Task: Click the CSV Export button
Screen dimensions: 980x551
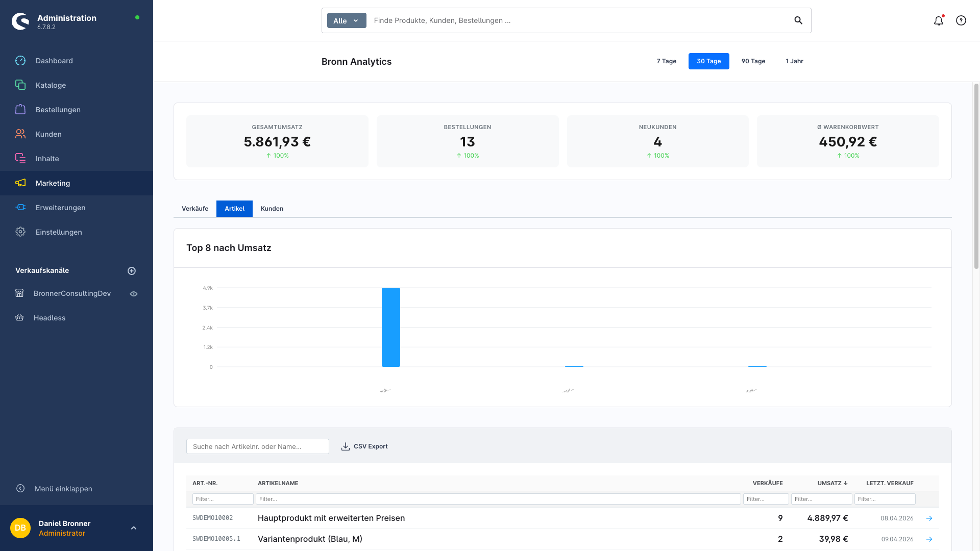Action: click(x=364, y=446)
